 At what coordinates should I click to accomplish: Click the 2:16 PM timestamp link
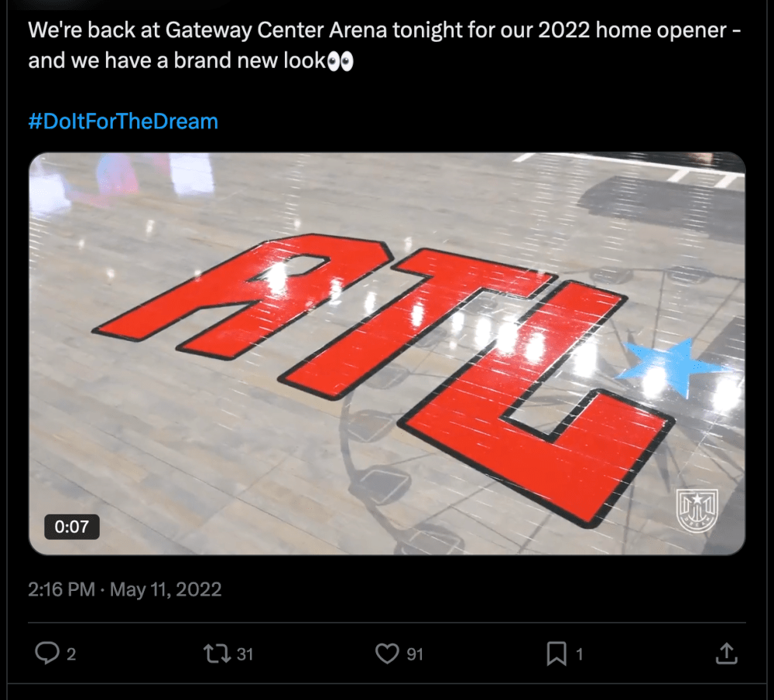tap(61, 589)
